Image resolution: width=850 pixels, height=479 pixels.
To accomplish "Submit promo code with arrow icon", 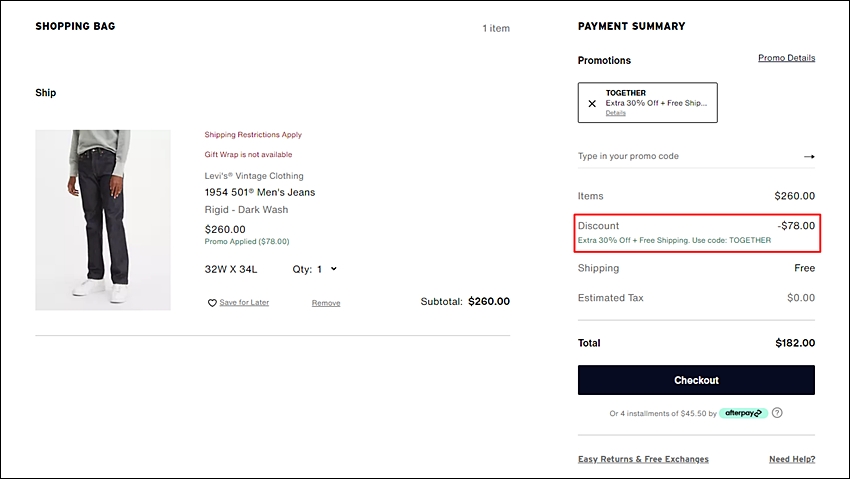I will click(809, 157).
